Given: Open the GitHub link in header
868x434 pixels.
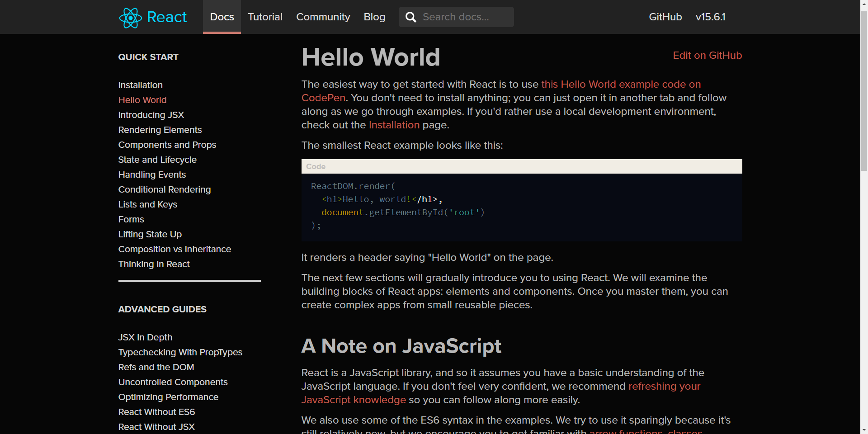Looking at the screenshot, I should click(x=665, y=17).
